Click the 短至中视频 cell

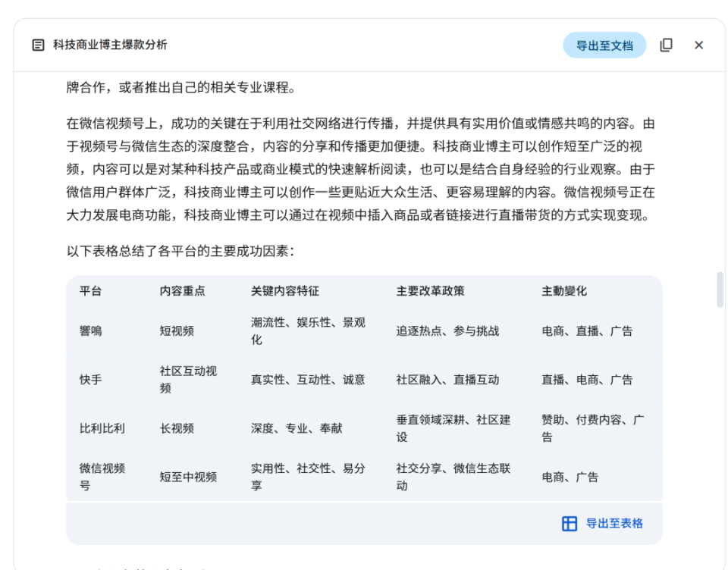coord(188,478)
